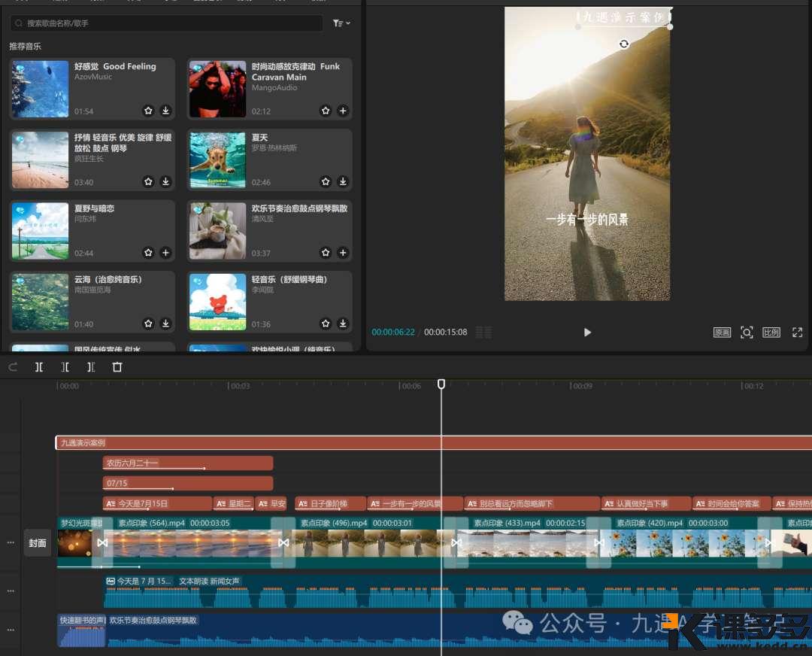Screen dimensions: 812x656
Task: Click the 原画 quality button
Action: [x=722, y=333]
